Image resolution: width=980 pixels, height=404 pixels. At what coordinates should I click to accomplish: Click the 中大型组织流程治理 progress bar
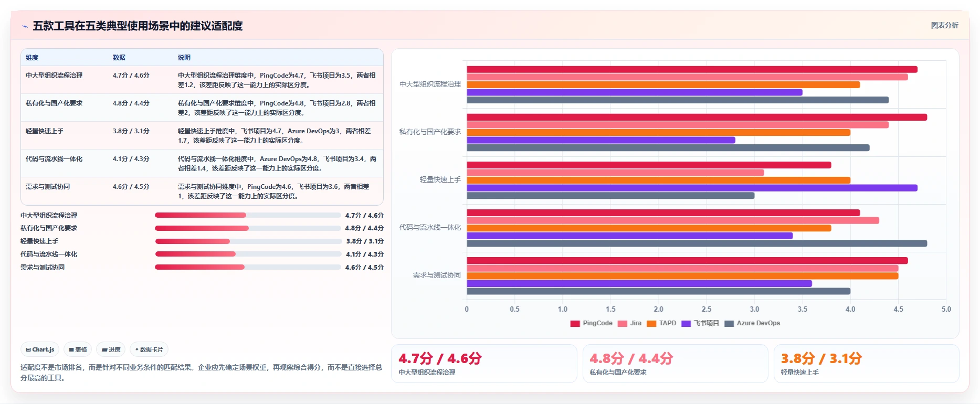pos(248,215)
